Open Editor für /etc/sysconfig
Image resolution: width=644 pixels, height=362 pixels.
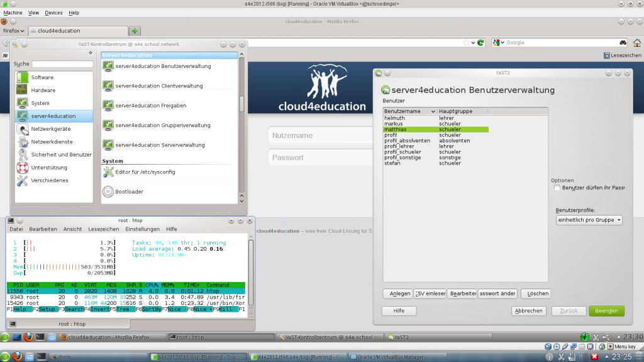[139, 172]
